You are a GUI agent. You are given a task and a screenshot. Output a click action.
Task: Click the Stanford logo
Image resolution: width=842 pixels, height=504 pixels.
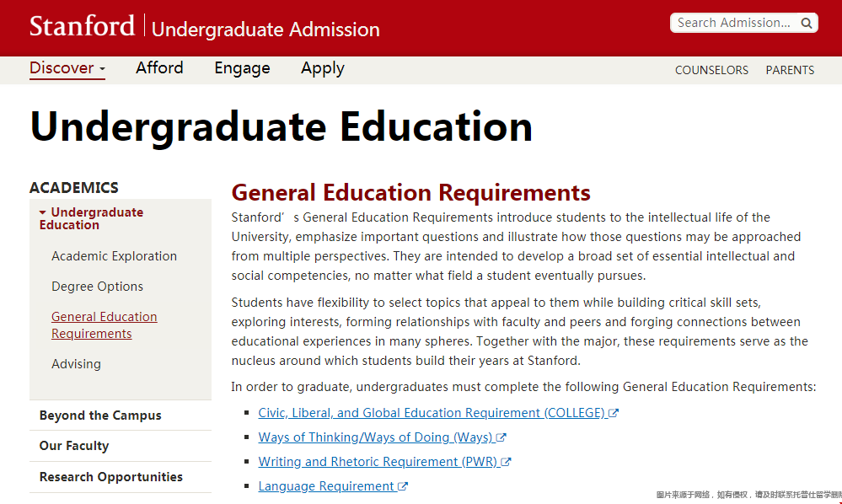point(82,26)
